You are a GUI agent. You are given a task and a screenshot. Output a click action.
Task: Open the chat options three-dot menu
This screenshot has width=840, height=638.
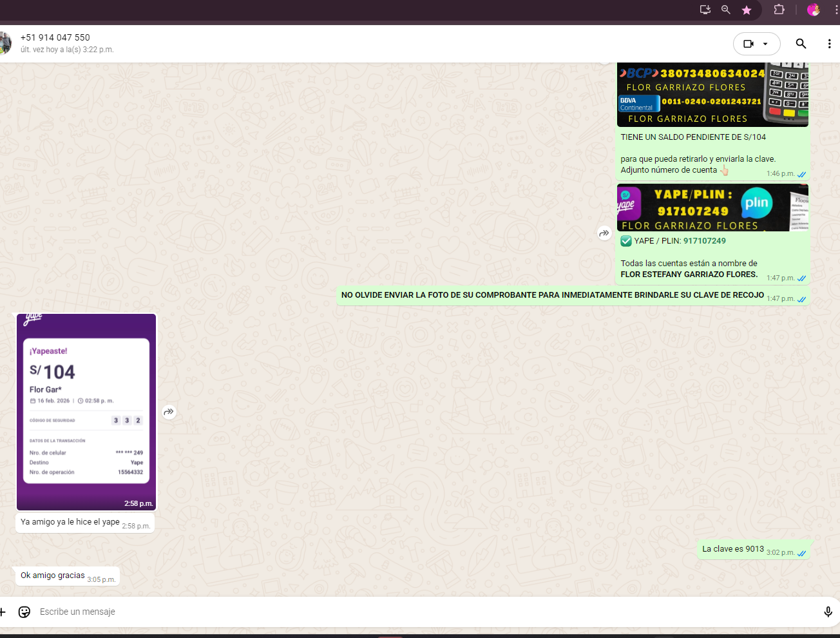[829, 44]
